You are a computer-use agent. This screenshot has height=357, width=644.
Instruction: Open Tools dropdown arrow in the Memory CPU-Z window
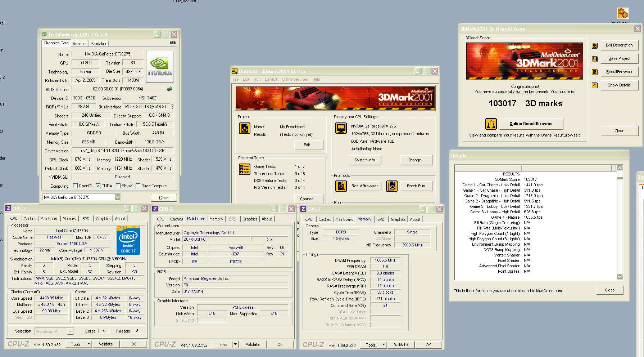384,345
